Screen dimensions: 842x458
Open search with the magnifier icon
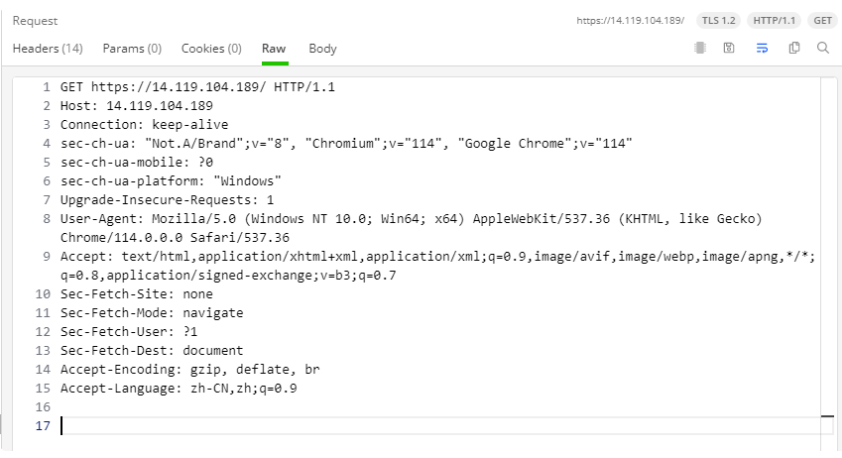point(823,48)
